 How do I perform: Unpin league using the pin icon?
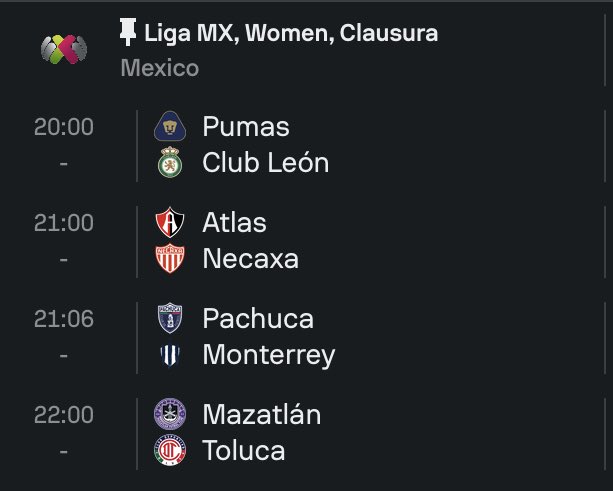point(128,33)
